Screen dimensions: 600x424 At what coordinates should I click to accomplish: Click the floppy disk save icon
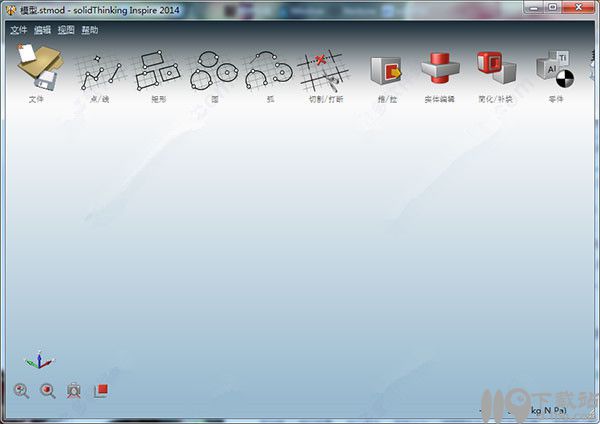pos(46,81)
